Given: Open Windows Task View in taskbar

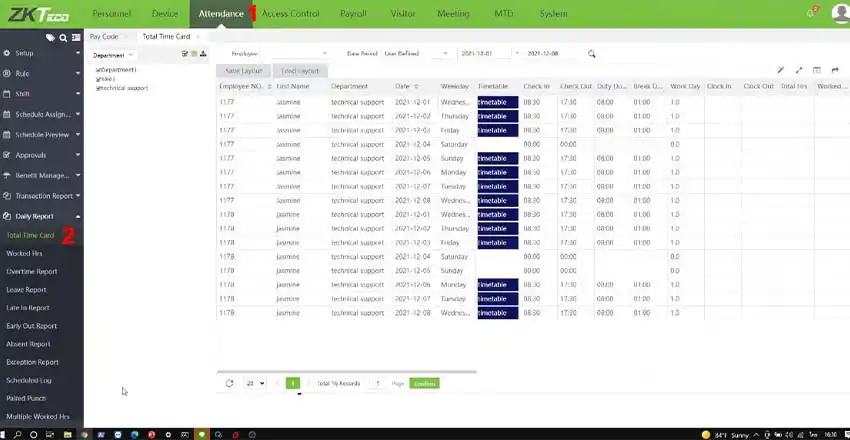Looking at the screenshot, I should pyautogui.click(x=50, y=435).
